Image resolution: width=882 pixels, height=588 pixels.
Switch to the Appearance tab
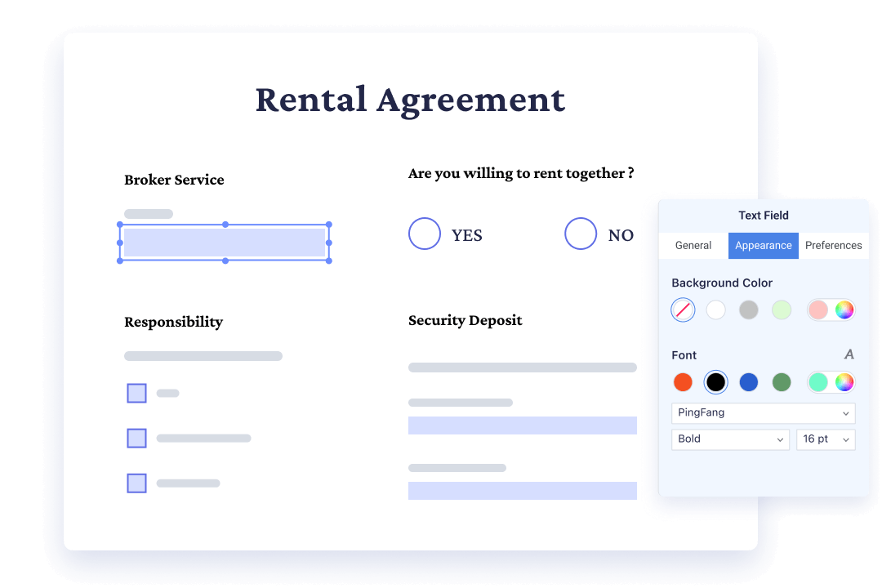point(764,246)
